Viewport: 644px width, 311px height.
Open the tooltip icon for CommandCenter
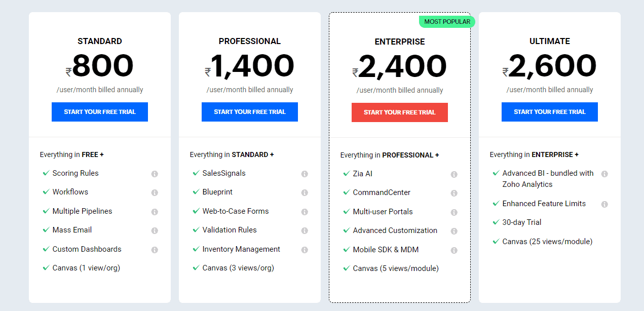[454, 192]
